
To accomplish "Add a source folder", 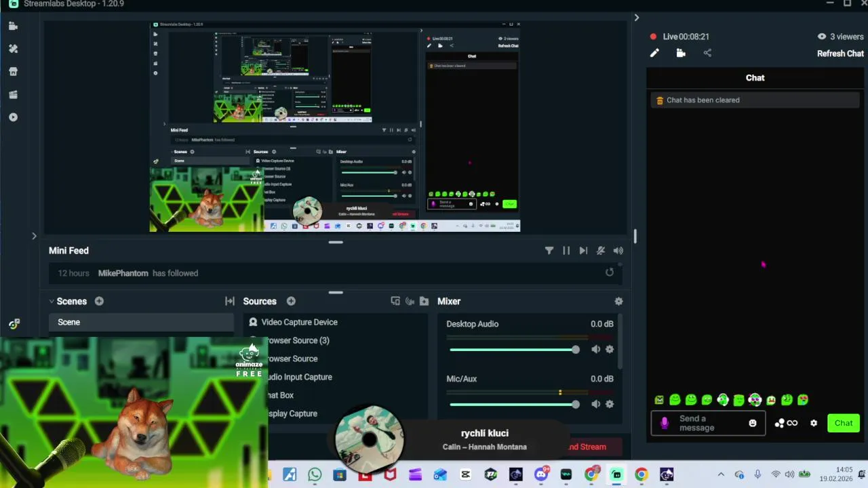I will point(424,301).
